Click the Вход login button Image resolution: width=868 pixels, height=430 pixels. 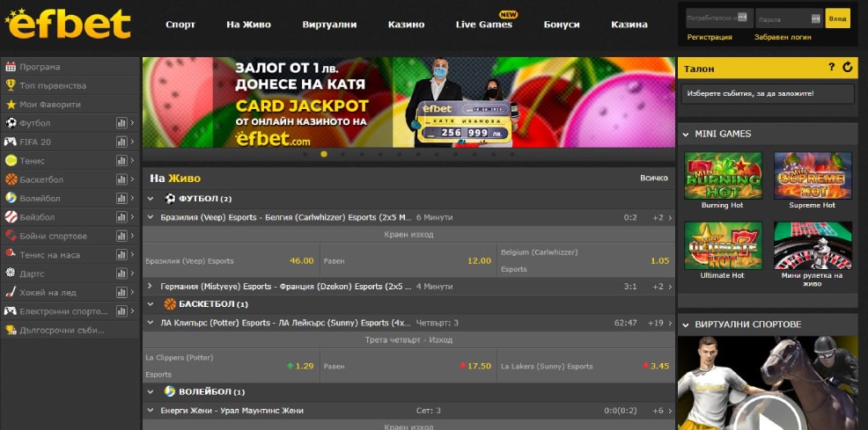[x=837, y=18]
